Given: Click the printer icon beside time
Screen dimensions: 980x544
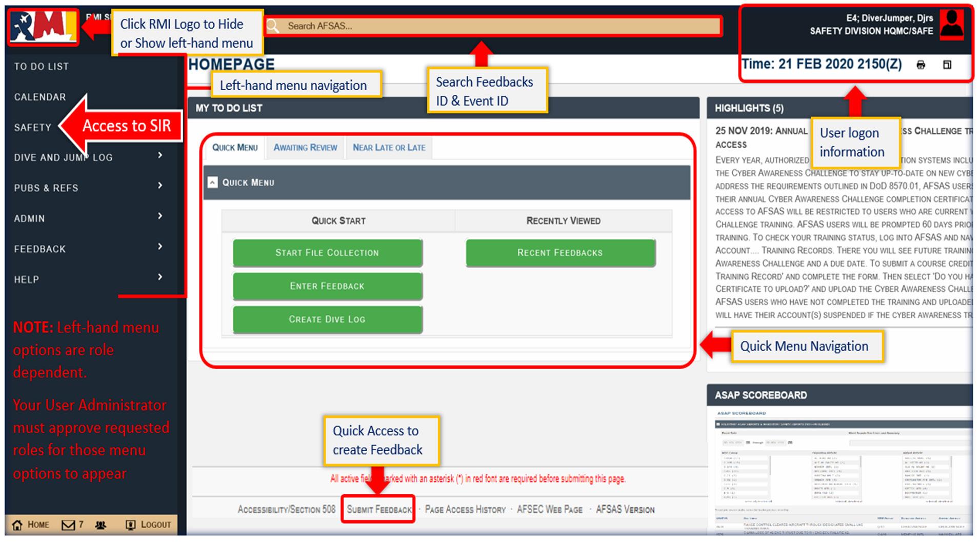Looking at the screenshot, I should point(921,65).
